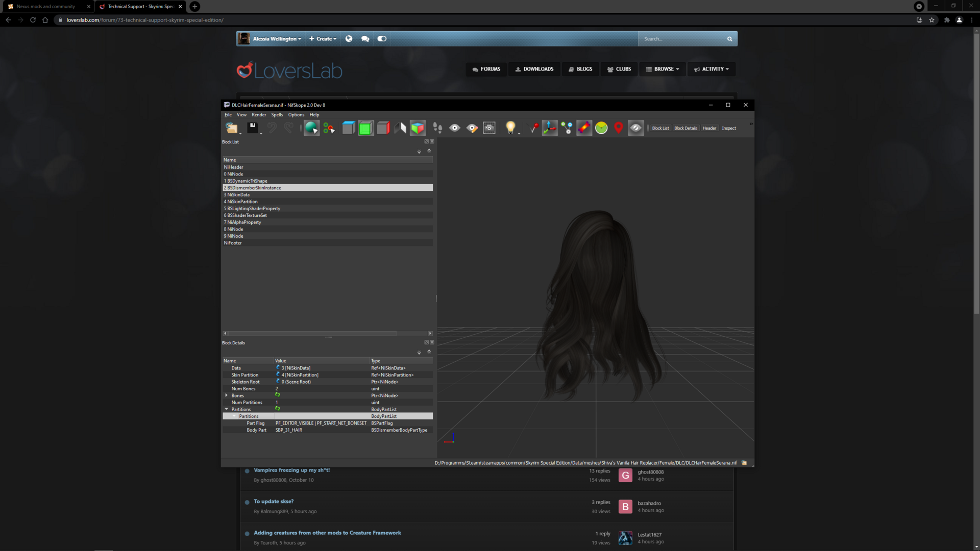The height and width of the screenshot is (551, 980).
Task: Click Block List horizontal scrollbar
Action: [312, 333]
